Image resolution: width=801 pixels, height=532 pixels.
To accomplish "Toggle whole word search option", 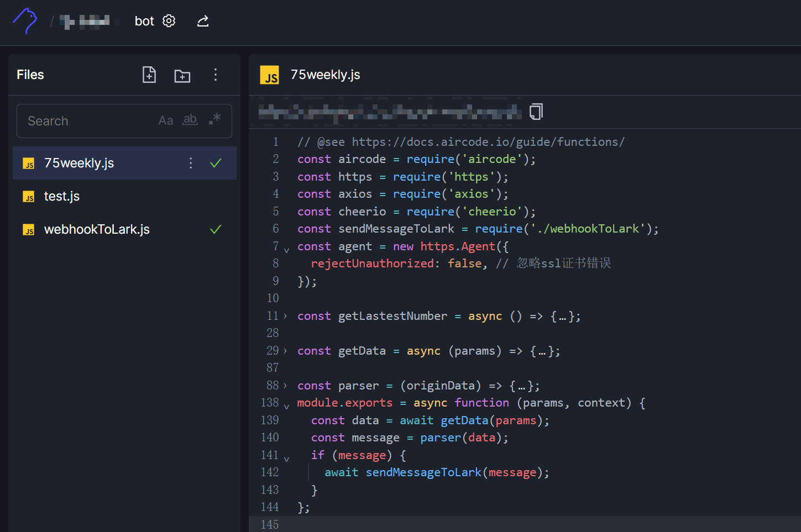I will (x=190, y=120).
